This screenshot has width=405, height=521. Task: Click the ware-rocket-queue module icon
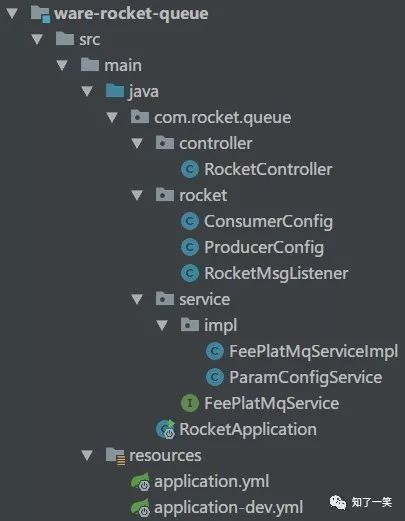point(40,14)
